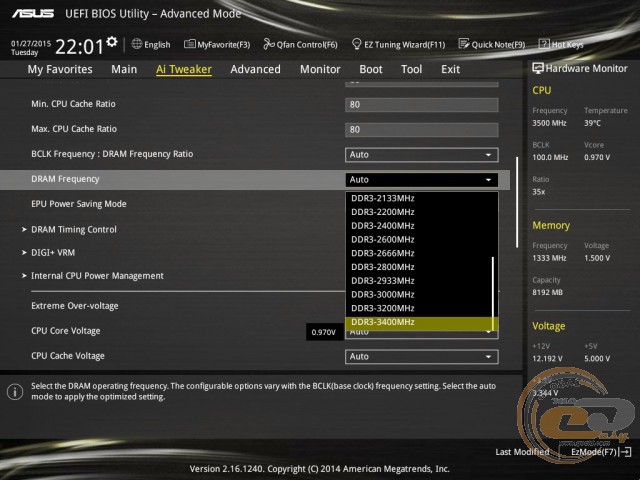Open Qfan Control(F6) fan icon
This screenshot has width=640, height=480.
269,44
